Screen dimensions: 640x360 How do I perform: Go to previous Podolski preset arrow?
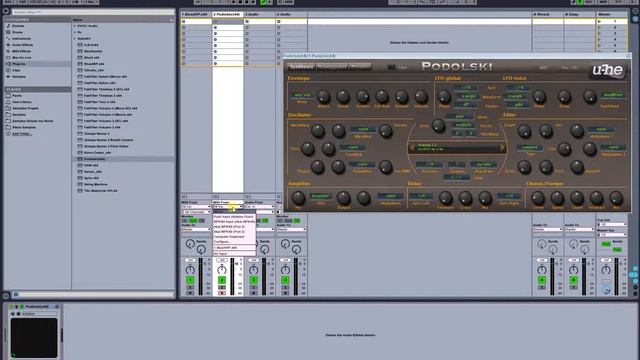coord(412,147)
